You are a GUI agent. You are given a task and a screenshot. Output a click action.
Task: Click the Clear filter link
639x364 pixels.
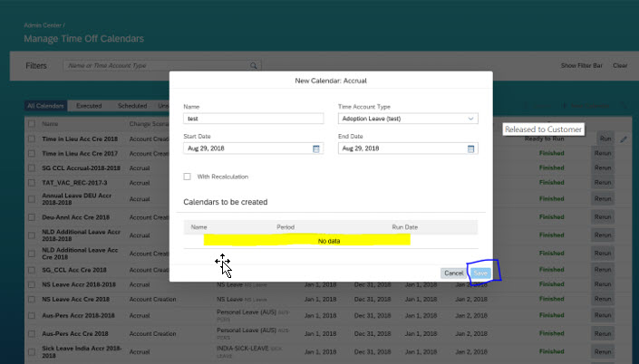[x=620, y=65]
